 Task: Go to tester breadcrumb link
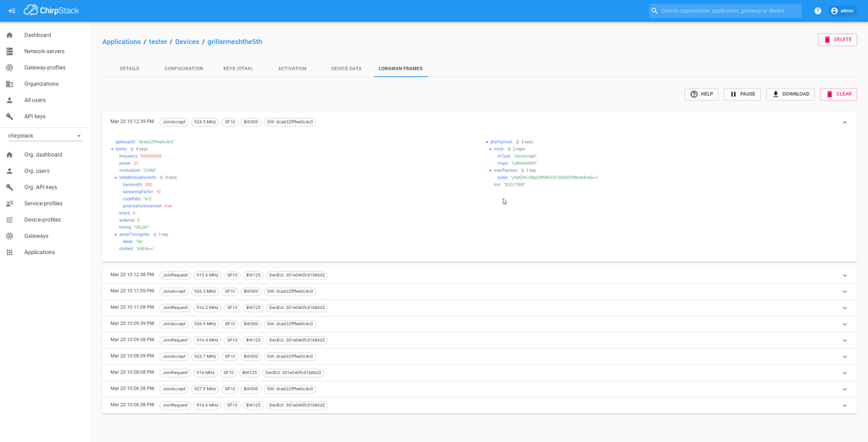[158, 42]
